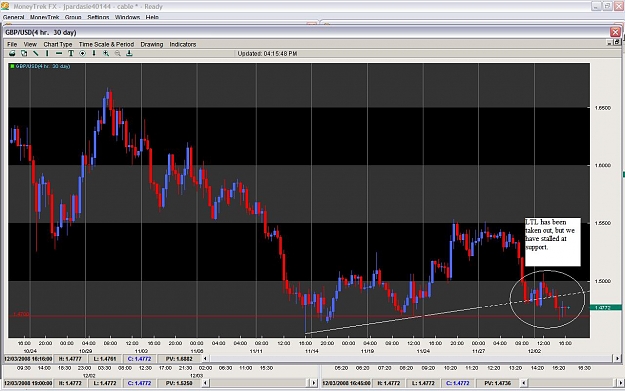Click the MoneyTrek FX application icon in title bar
This screenshot has width=625, height=391.
pos(5,6)
